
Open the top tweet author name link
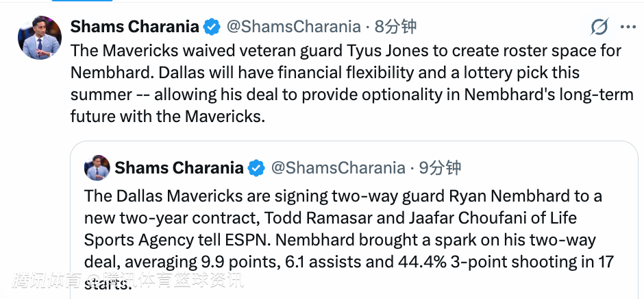[134, 27]
